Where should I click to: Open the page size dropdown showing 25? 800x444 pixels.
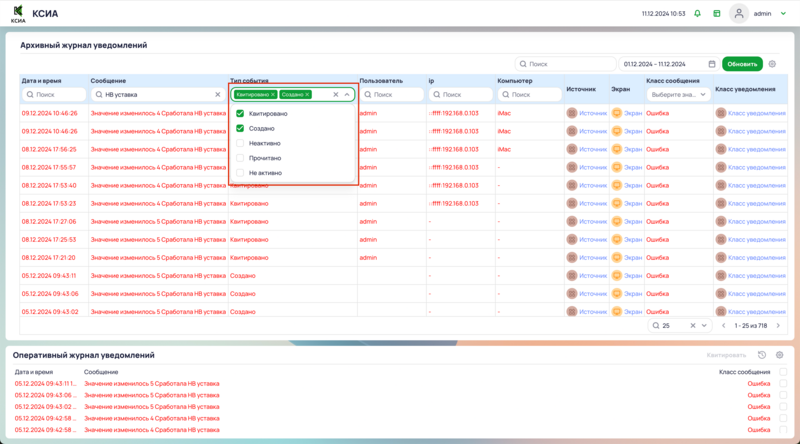point(704,326)
